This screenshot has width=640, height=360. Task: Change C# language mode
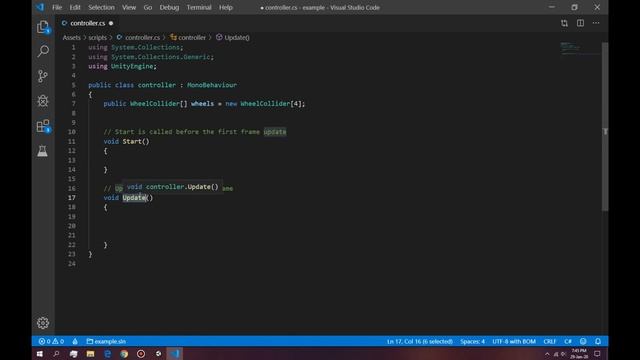click(568, 341)
